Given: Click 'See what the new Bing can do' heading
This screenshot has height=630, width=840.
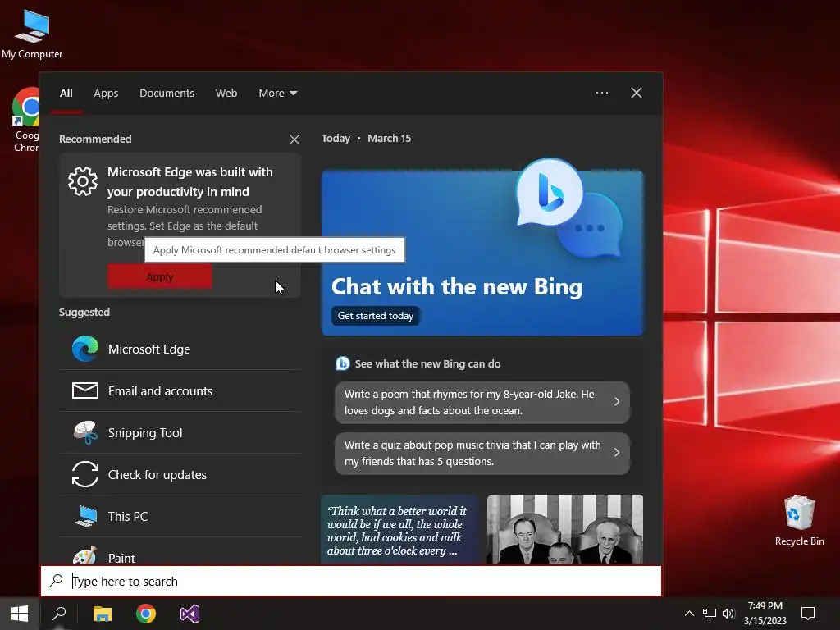Looking at the screenshot, I should click(427, 363).
